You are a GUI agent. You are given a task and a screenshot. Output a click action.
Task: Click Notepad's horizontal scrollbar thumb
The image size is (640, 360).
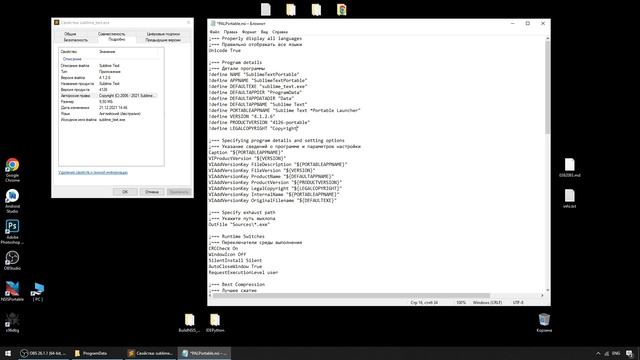pos(351,295)
